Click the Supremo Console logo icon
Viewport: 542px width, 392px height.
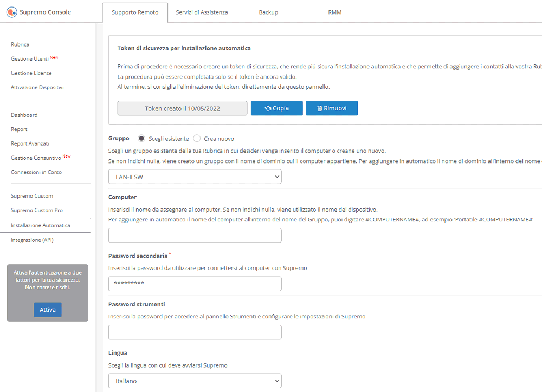(12, 12)
